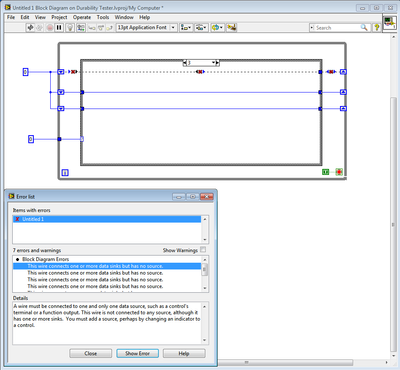Select Untitled 1 in Items with errors
This screenshot has width=400, height=370.
pyautogui.click(x=107, y=219)
